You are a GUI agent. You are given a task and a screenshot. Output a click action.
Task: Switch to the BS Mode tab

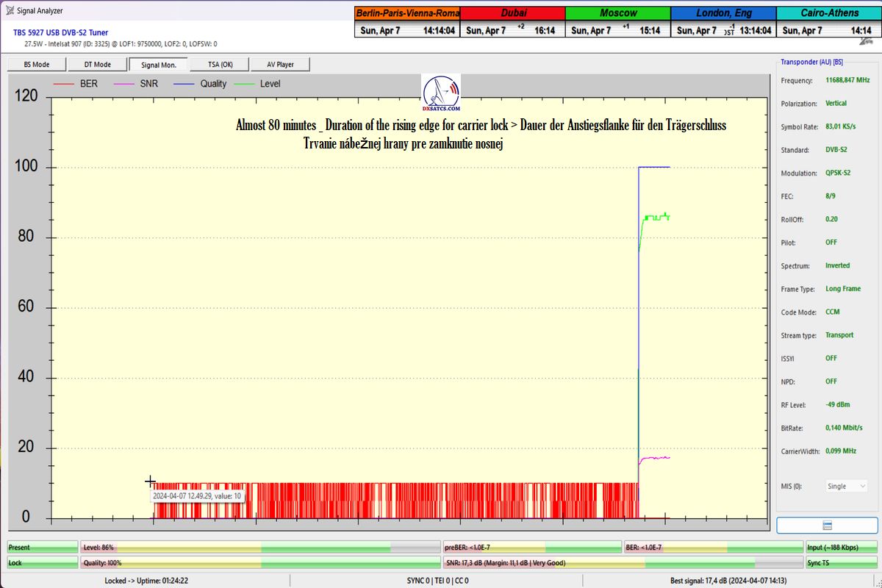coord(37,65)
